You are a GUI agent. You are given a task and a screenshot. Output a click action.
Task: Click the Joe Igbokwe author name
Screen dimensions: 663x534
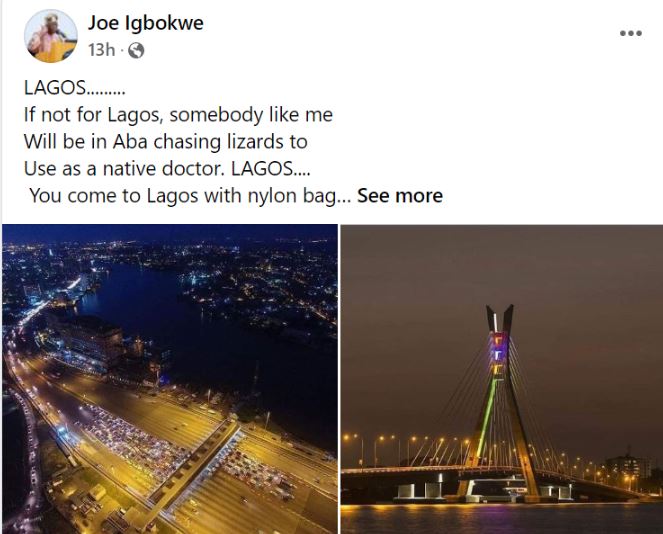point(145,23)
